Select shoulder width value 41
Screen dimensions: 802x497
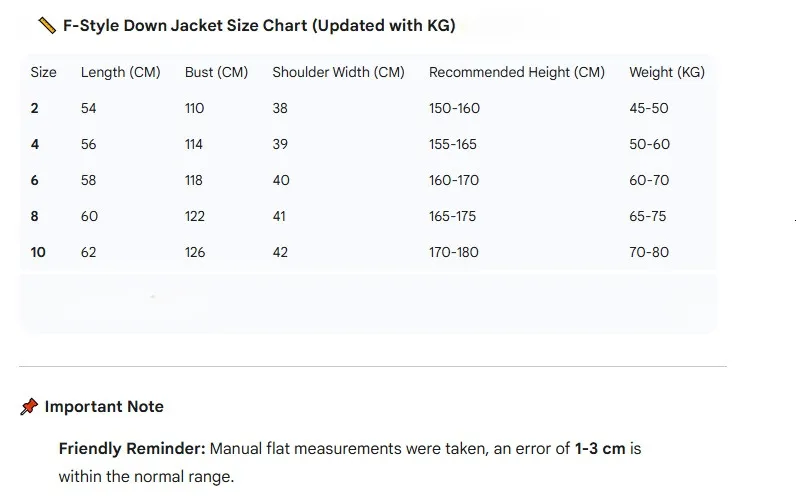tap(280, 216)
